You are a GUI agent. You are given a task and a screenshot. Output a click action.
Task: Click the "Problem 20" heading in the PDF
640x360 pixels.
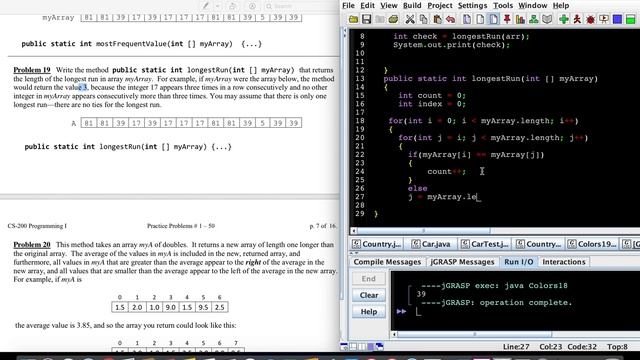pos(32,244)
